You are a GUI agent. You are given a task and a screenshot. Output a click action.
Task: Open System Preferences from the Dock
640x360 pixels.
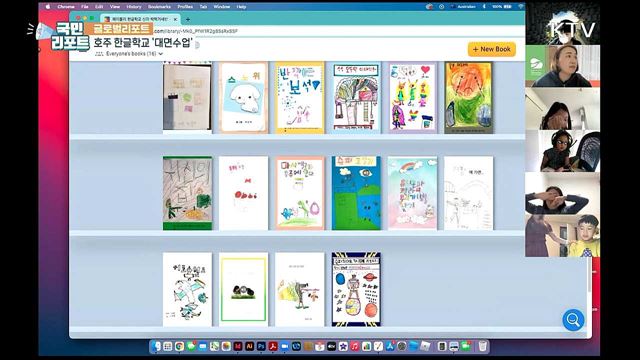tap(402, 347)
